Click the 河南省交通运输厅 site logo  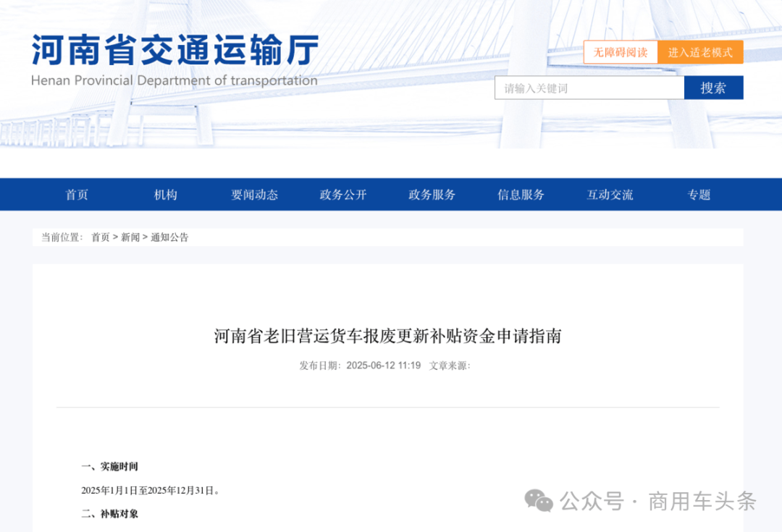[175, 50]
